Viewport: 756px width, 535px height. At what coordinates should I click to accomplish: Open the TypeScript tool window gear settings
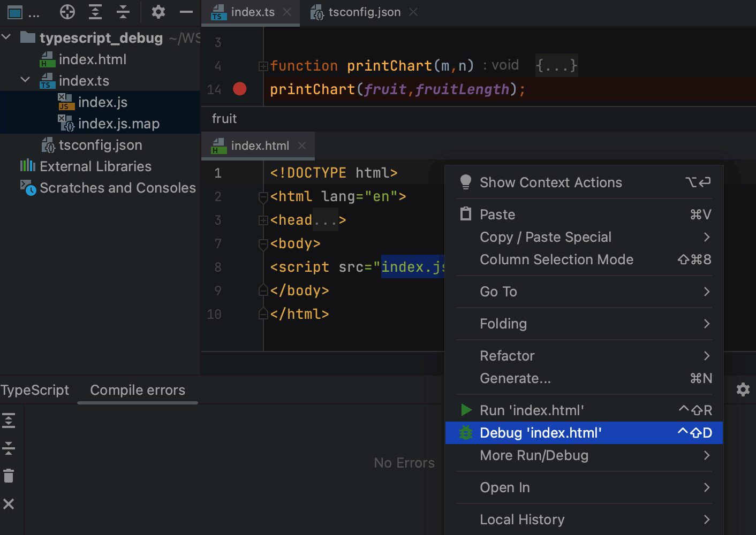(743, 389)
